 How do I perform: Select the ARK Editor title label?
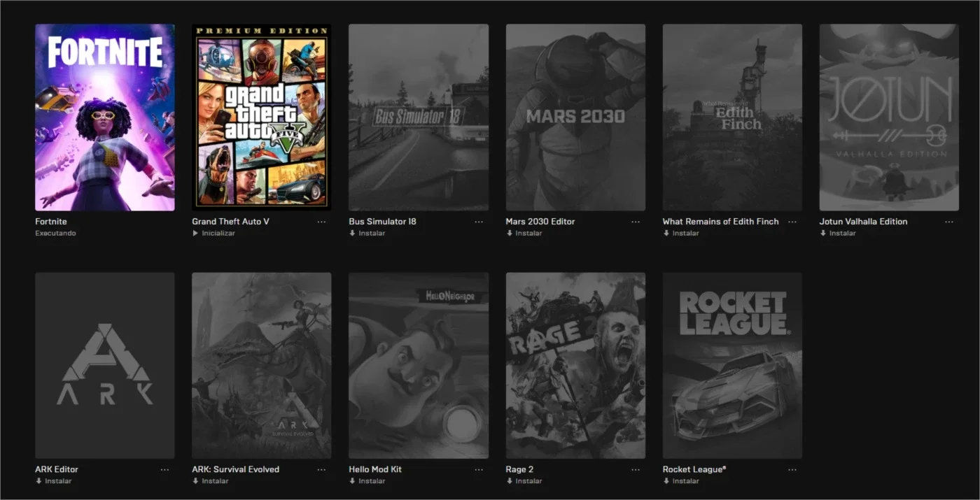click(x=57, y=469)
